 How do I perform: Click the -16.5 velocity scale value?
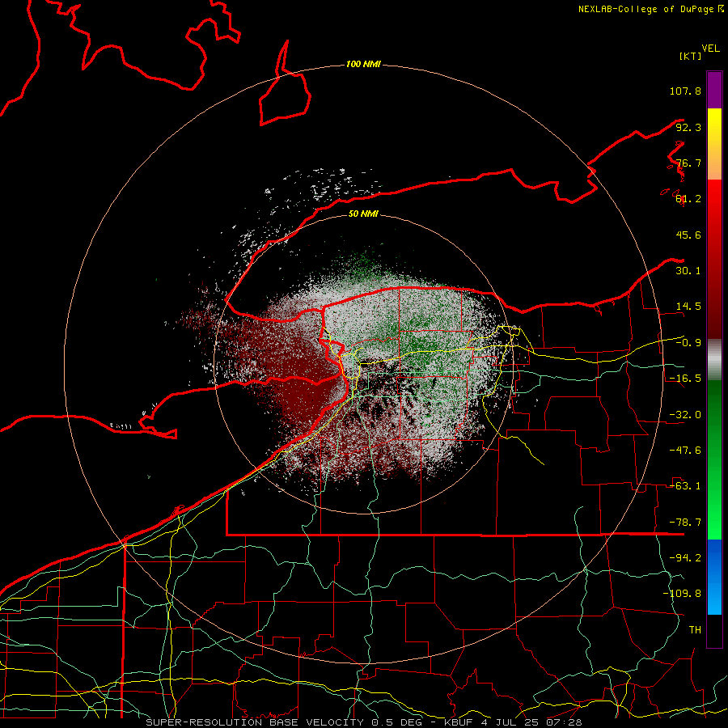(x=685, y=379)
